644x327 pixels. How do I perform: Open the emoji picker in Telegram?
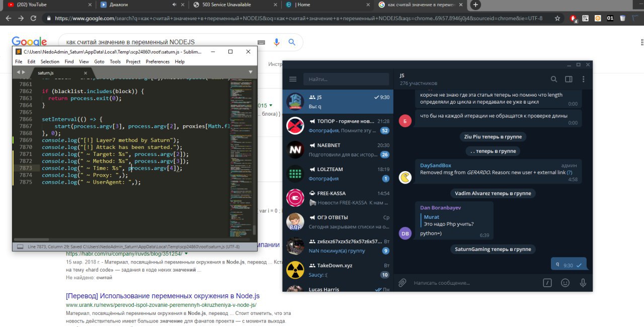(565, 283)
